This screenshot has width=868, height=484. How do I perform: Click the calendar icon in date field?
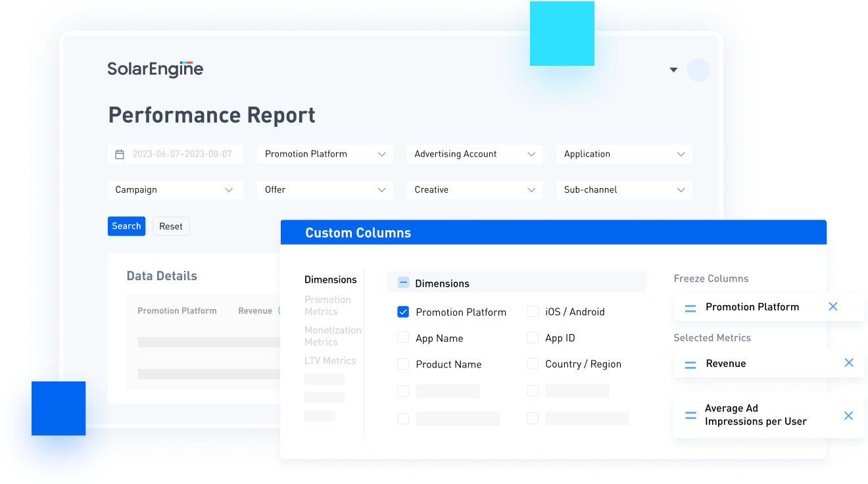120,155
